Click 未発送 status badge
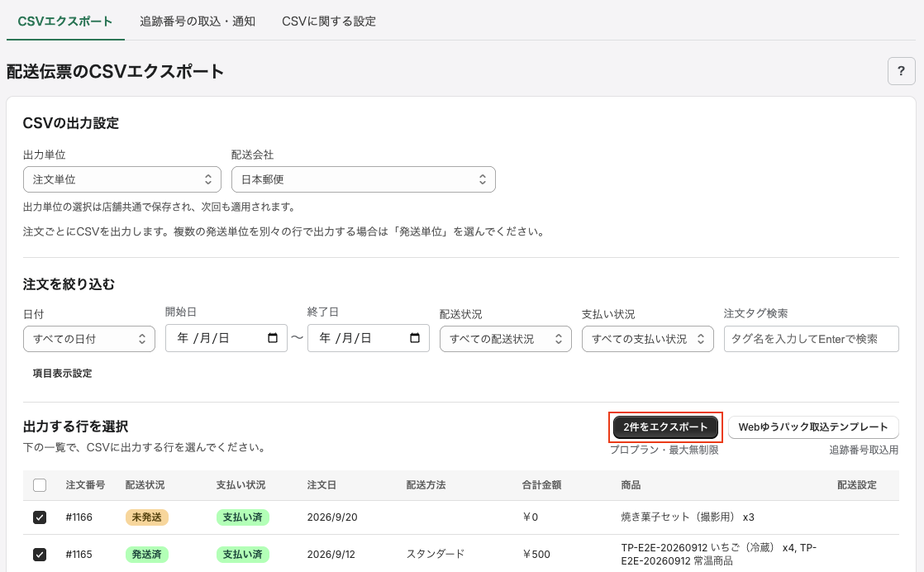Viewport: 924px width, 572px height. 147,517
